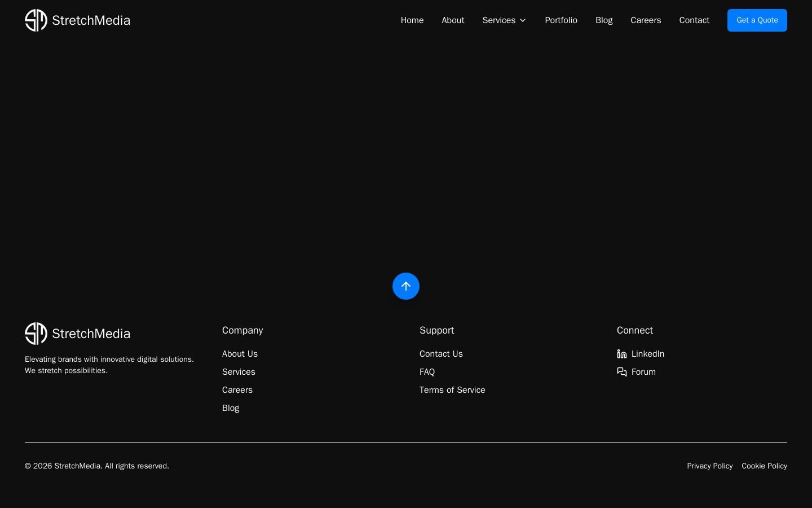
Task: Click the Get a Quote button
Action: tap(757, 20)
